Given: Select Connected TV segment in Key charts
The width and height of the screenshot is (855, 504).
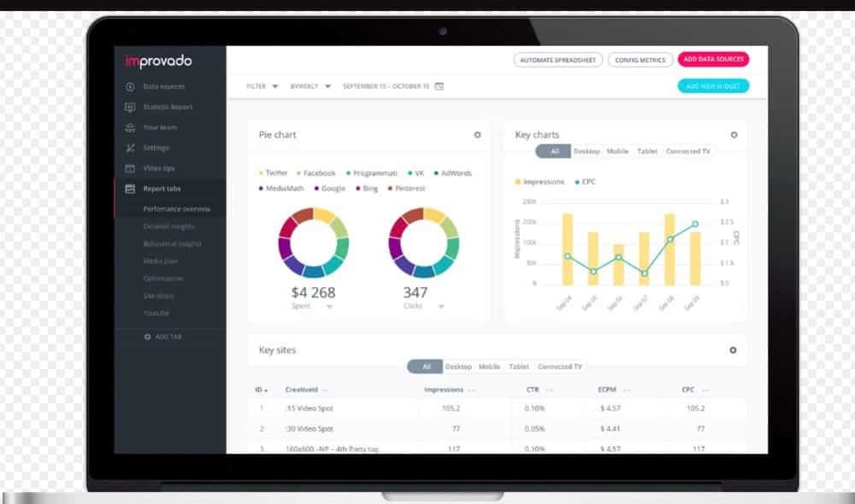Looking at the screenshot, I should click(x=687, y=151).
